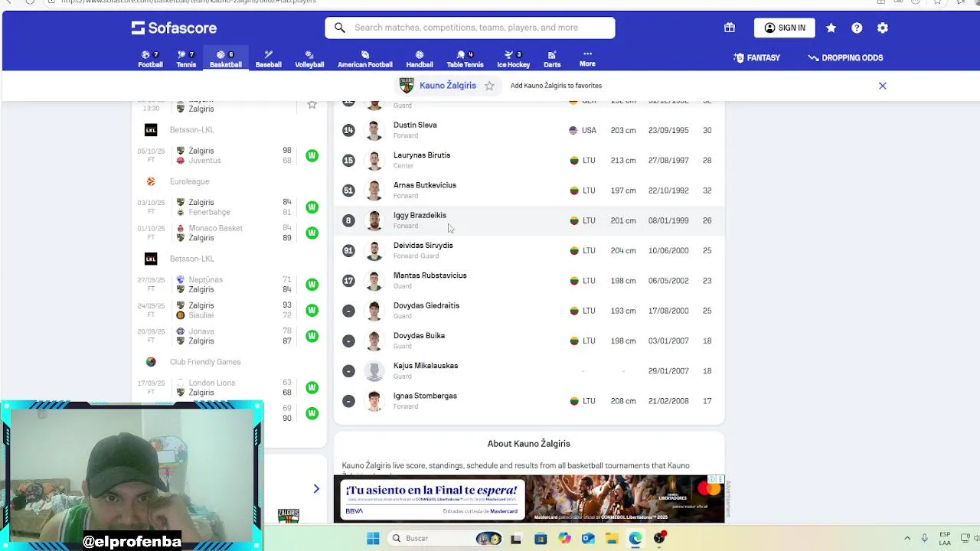
Task: Open File Explorer from the taskbar
Action: tap(612, 539)
